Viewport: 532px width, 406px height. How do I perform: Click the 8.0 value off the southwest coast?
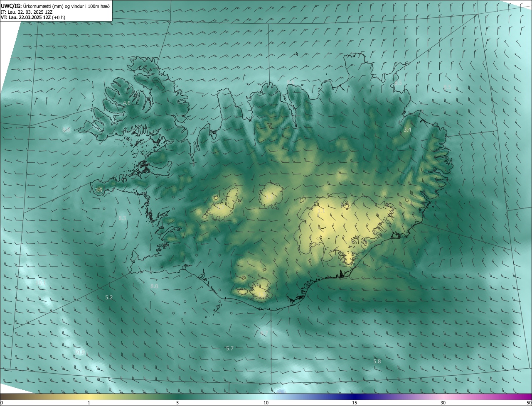coord(154,286)
